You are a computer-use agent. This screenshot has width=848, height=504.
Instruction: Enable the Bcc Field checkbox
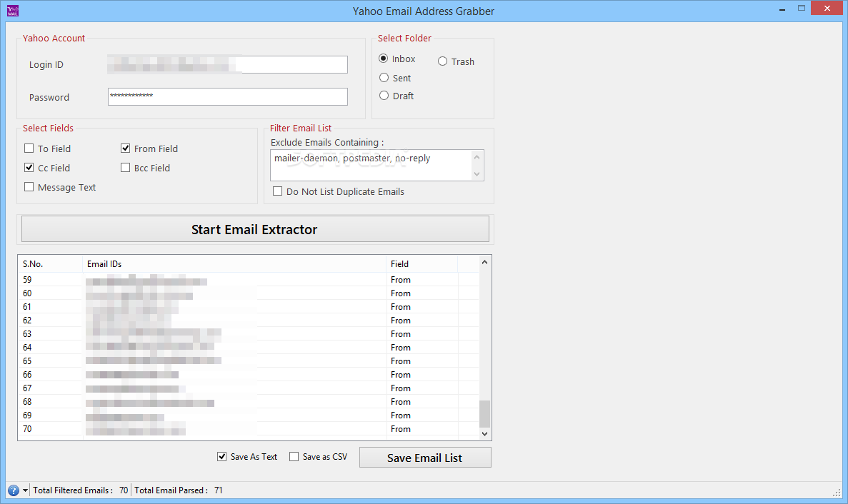click(x=126, y=168)
